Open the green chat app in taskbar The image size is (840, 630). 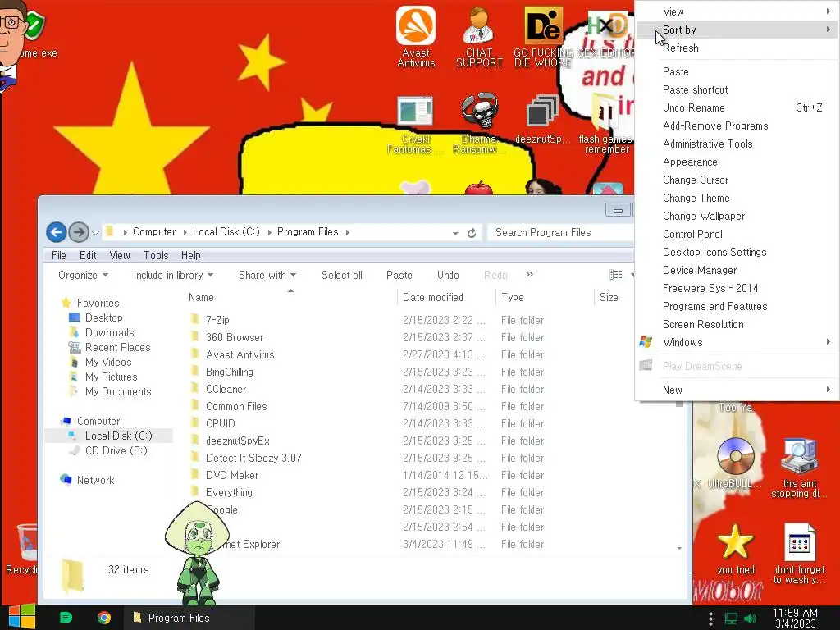pyautogui.click(x=66, y=618)
